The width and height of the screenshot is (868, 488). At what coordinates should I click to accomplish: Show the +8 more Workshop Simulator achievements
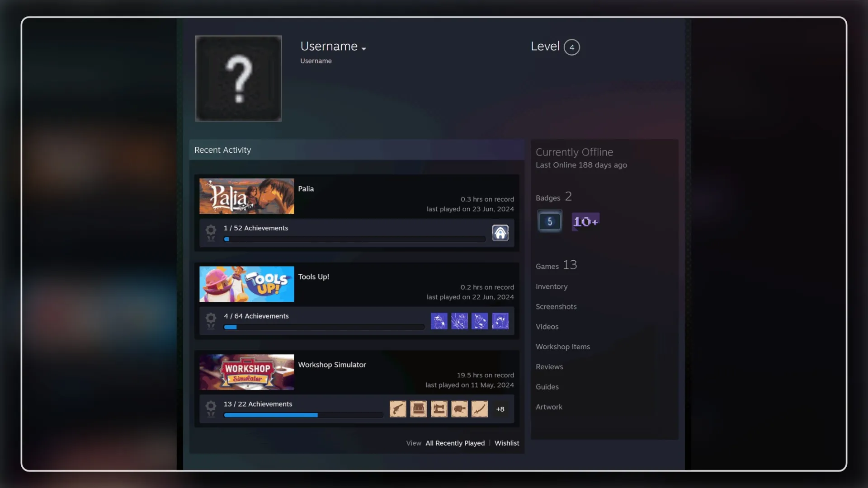coord(500,409)
